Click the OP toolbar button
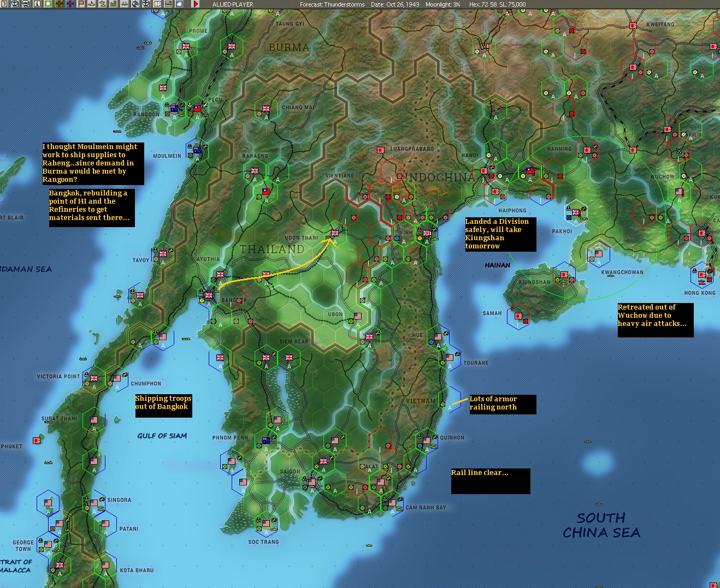The image size is (720, 588). coord(157,4)
